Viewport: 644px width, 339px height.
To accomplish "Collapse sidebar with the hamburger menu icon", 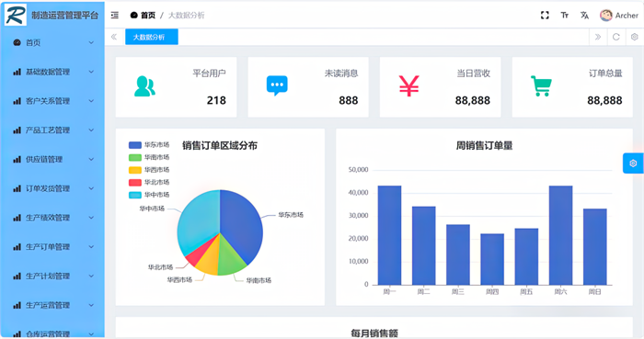I will pyautogui.click(x=115, y=16).
